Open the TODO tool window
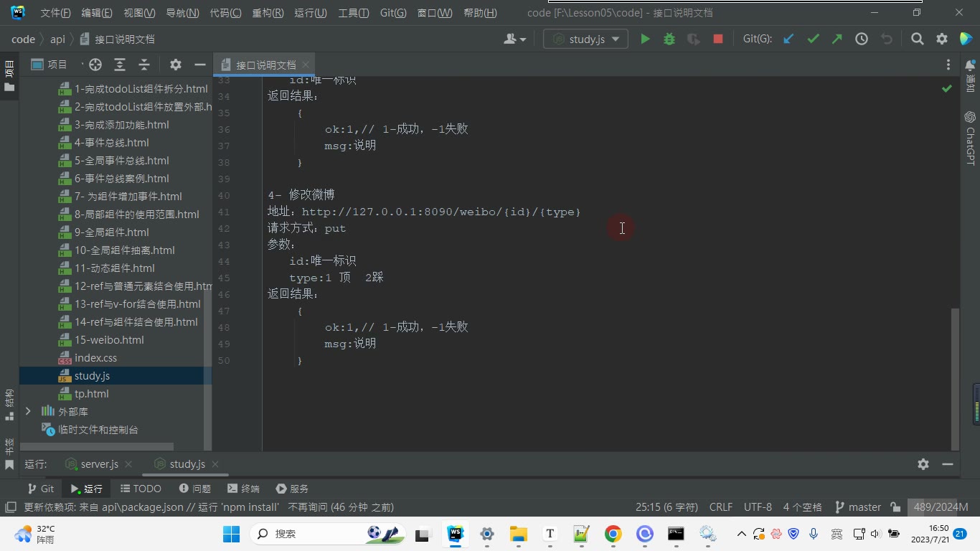The image size is (980, 551). pos(141,489)
